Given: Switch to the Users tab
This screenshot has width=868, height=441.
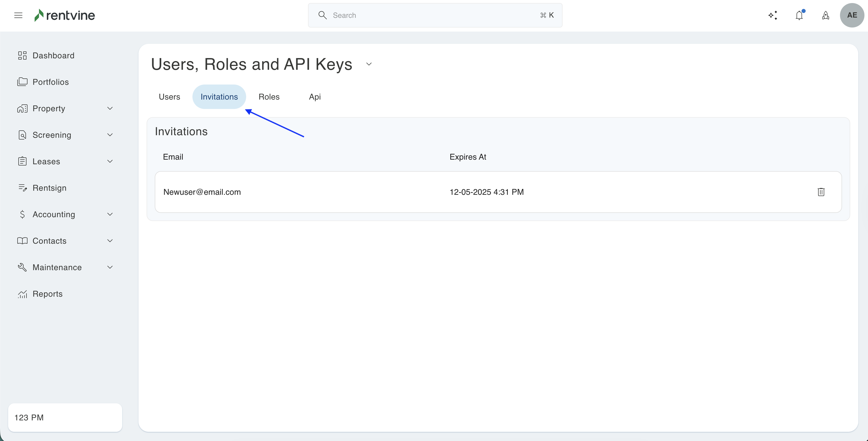Looking at the screenshot, I should (169, 97).
